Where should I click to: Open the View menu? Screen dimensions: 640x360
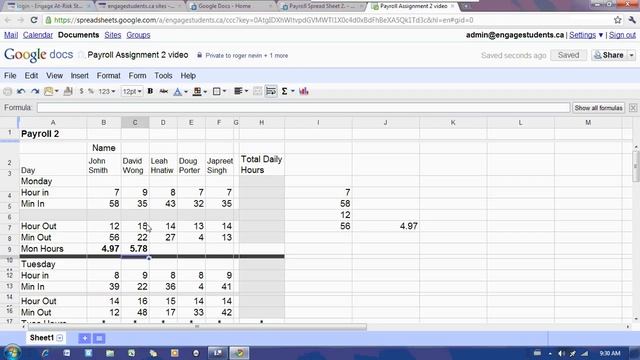point(54,76)
